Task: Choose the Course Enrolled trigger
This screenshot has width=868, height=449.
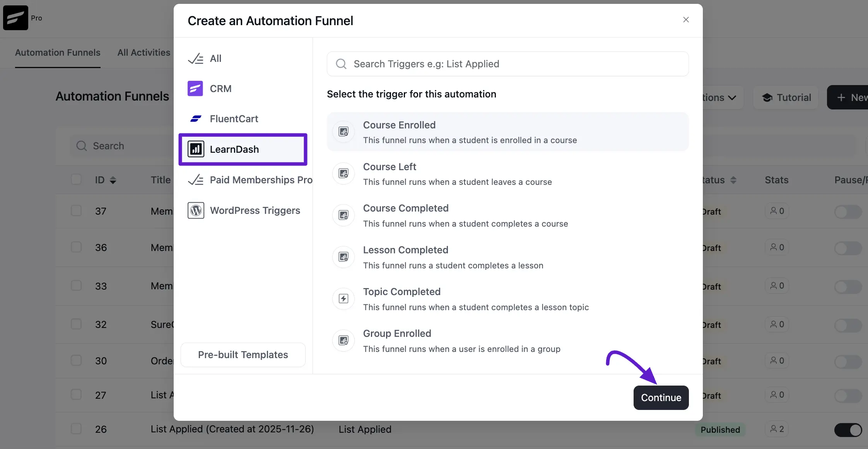Action: pos(507,132)
